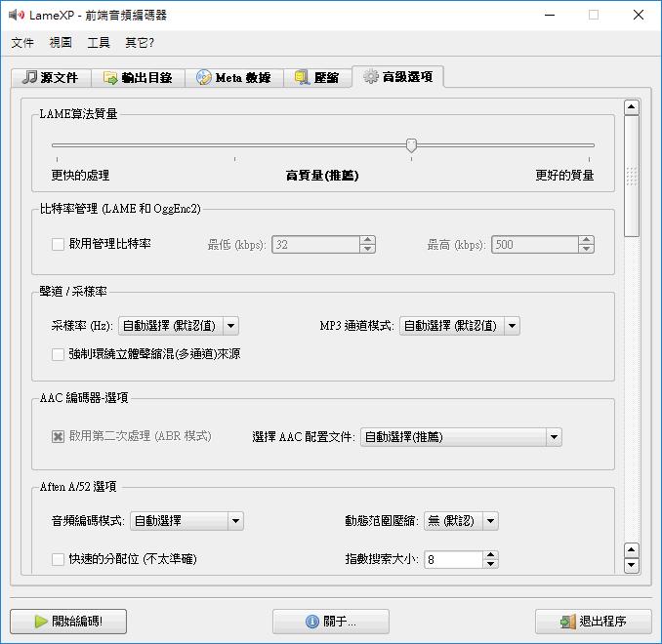
Task: Open the 采樣率 (Hz) dropdown
Action: 179,326
